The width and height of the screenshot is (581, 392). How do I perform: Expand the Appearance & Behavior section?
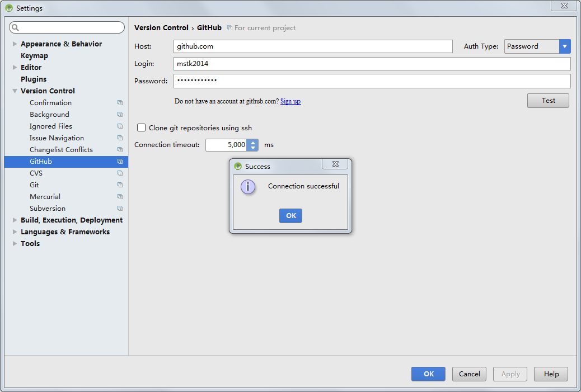(x=15, y=44)
